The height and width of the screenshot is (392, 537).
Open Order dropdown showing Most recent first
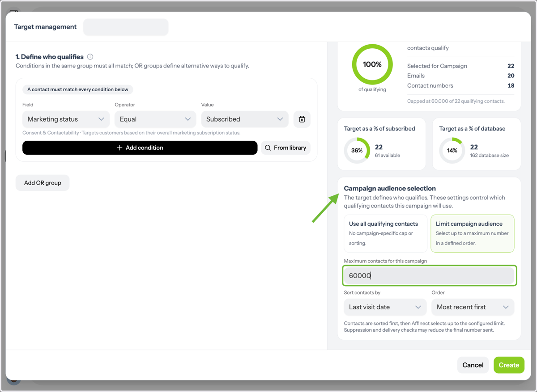click(x=473, y=307)
